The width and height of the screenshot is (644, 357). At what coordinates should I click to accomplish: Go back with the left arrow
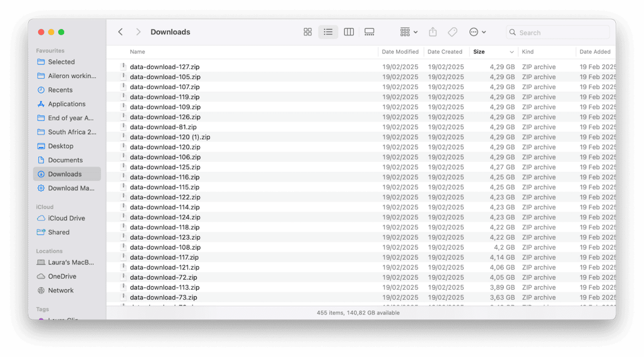tap(120, 32)
